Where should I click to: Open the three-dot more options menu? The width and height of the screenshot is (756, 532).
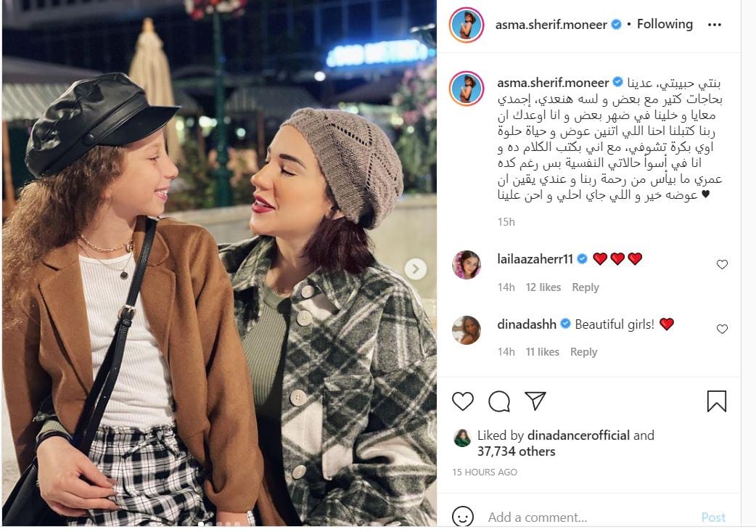coord(715,25)
